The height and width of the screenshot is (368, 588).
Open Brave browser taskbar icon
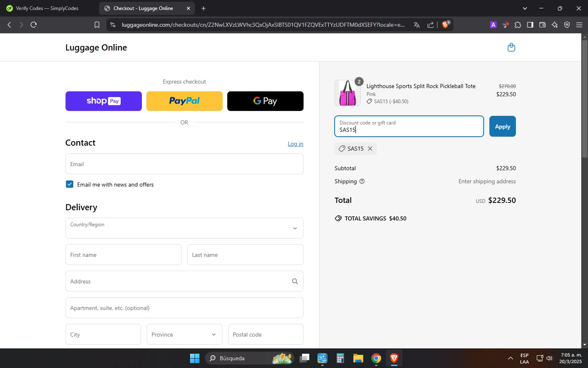click(x=394, y=358)
